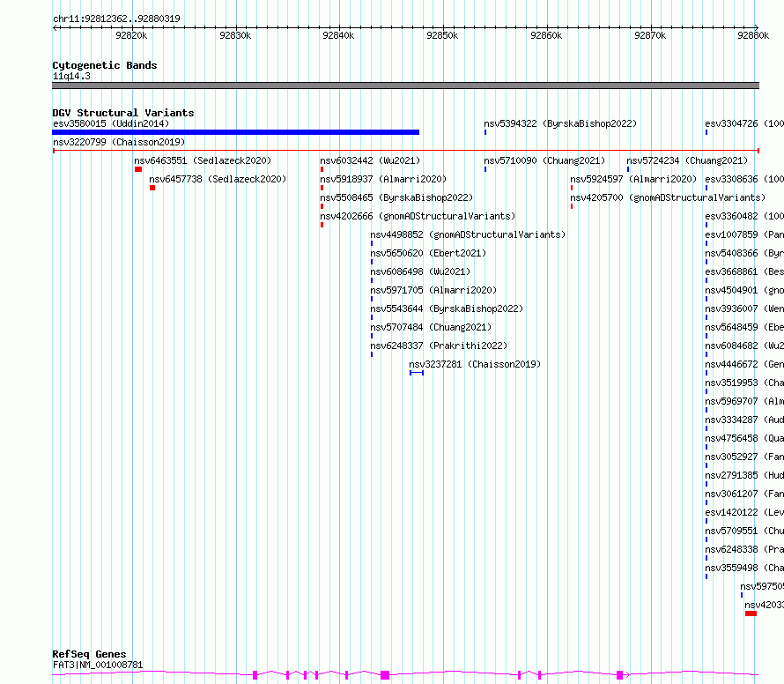This screenshot has height=684, width=784.
Task: Open nsv5918937 (Almarri2020) variant
Action: tap(383, 179)
